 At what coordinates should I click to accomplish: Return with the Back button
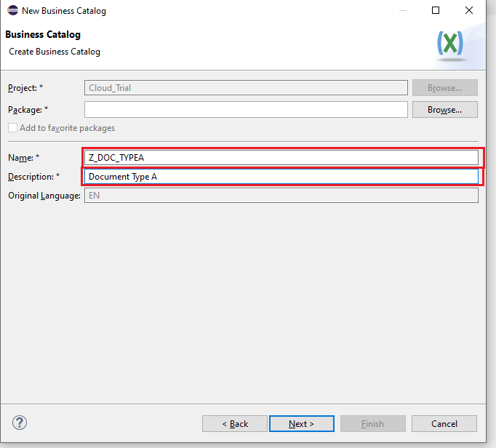(235, 424)
